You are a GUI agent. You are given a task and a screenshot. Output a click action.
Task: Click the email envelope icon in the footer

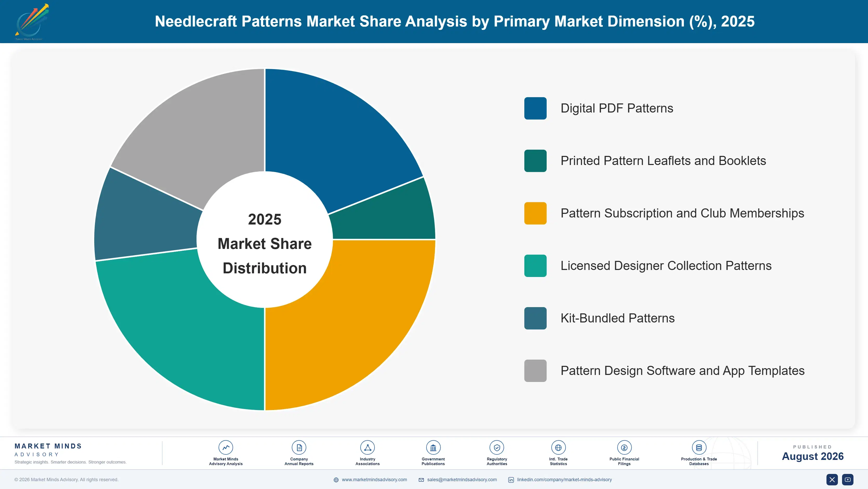[x=421, y=480]
